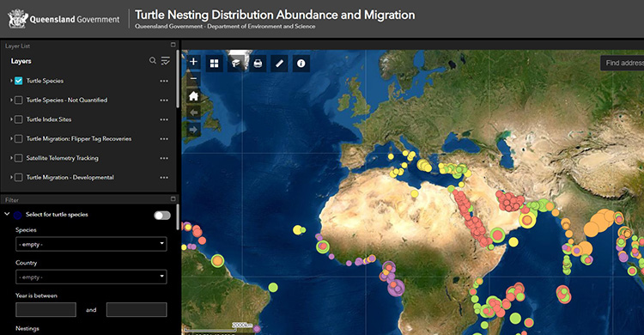Return map to home extent
This screenshot has width=644, height=335.
193,96
